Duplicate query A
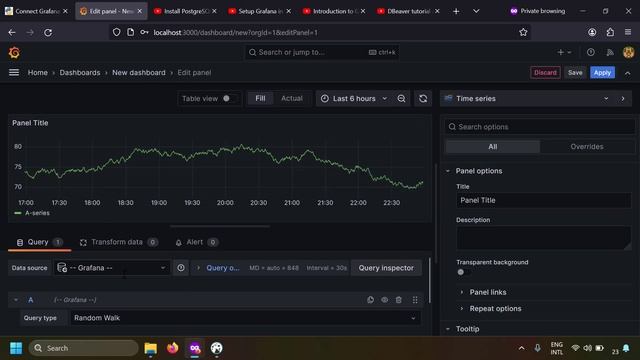Image resolution: width=640 pixels, height=360 pixels. [x=370, y=300]
